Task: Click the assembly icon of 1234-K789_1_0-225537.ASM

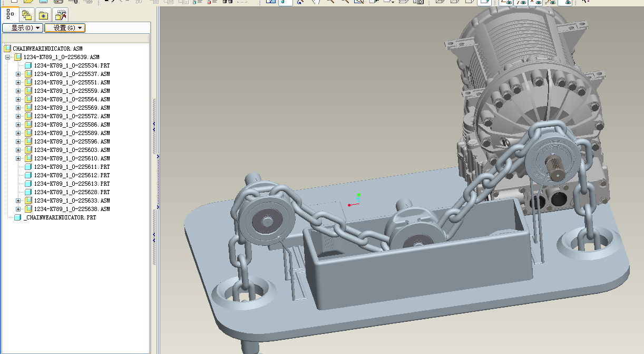Action: (28, 74)
